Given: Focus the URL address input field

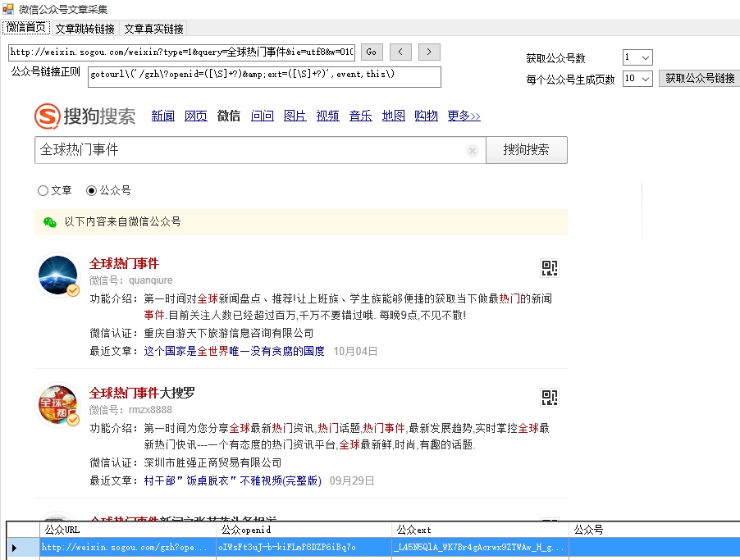Looking at the screenshot, I should tap(181, 52).
